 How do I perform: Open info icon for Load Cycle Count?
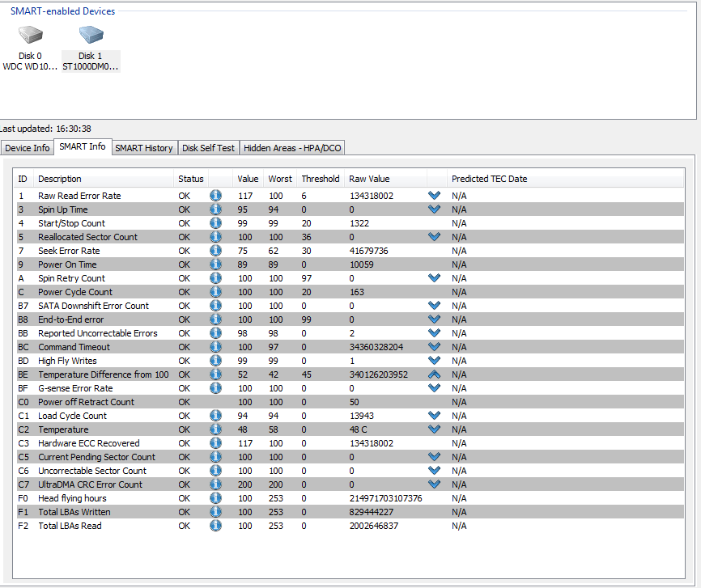click(215, 416)
